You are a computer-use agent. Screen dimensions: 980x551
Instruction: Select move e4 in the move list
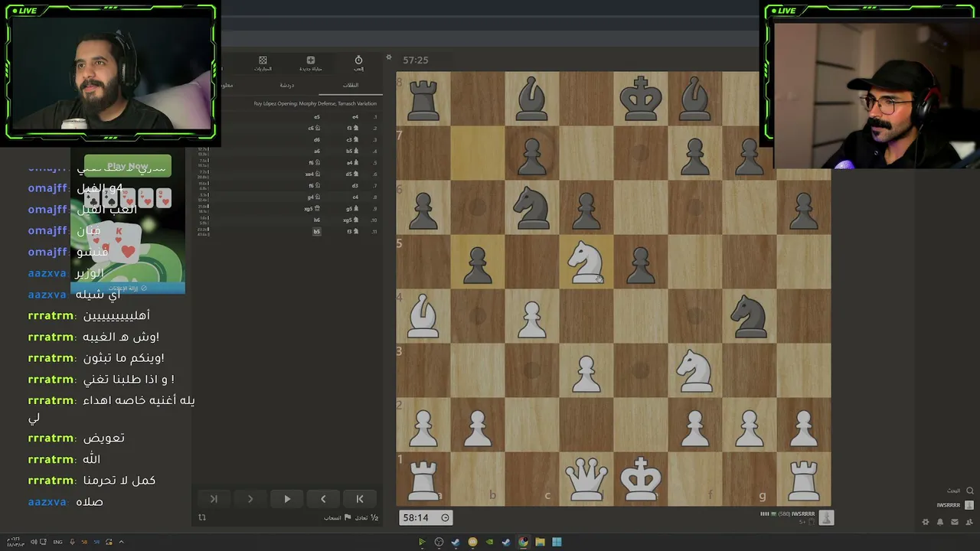click(354, 117)
